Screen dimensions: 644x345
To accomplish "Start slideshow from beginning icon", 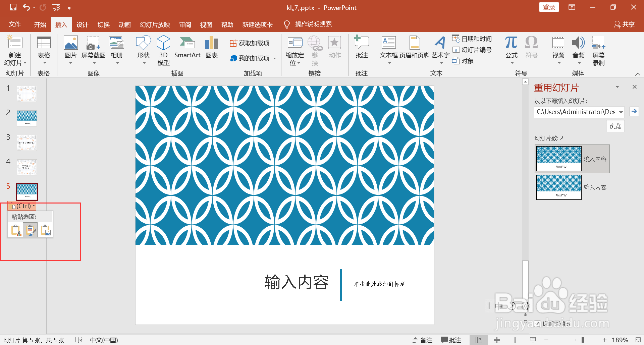I will point(56,7).
